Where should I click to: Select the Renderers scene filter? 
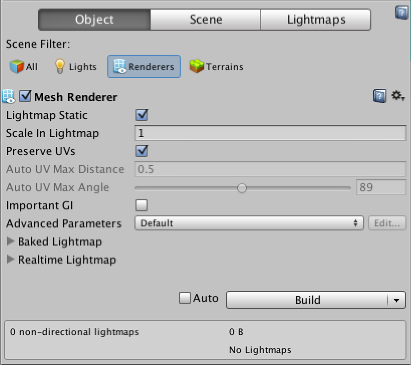(x=144, y=67)
